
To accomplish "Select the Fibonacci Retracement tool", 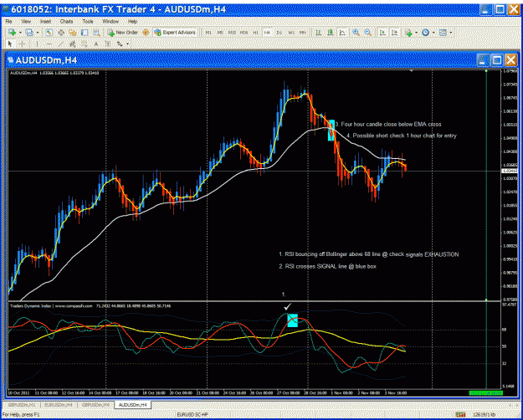I will tap(85, 44).
